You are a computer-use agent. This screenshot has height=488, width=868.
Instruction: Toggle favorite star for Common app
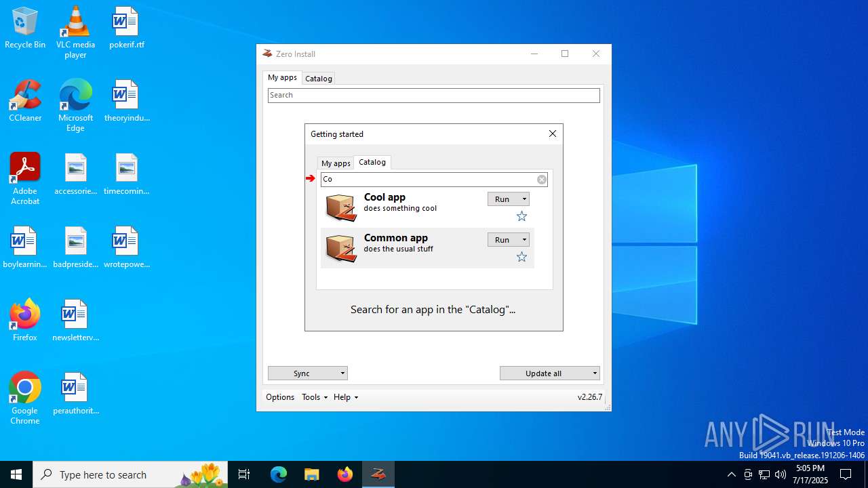point(521,257)
